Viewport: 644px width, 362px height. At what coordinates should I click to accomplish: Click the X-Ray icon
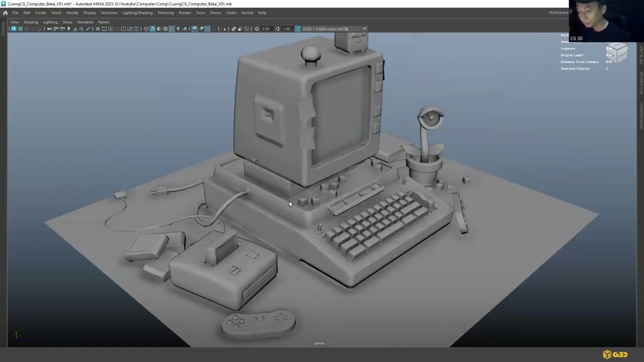[x=233, y=29]
